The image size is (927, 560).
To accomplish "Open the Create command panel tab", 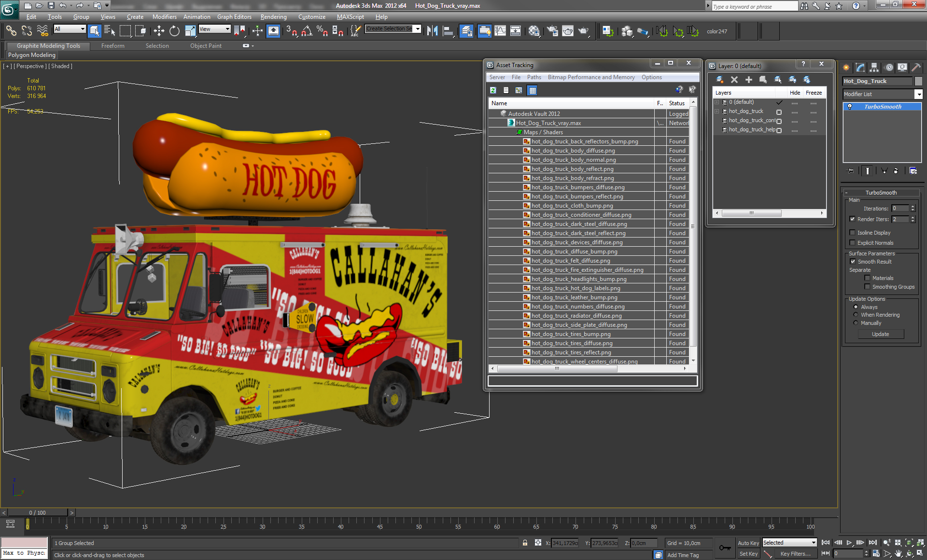I will pyautogui.click(x=846, y=68).
